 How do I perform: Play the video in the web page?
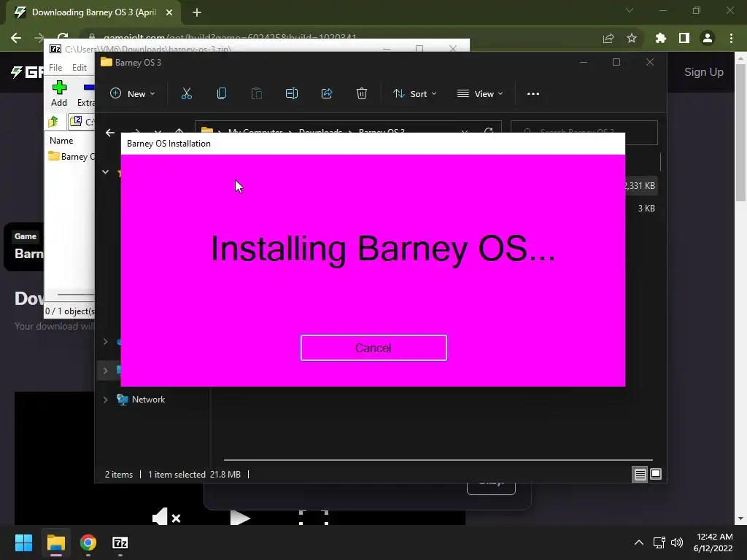click(x=239, y=518)
